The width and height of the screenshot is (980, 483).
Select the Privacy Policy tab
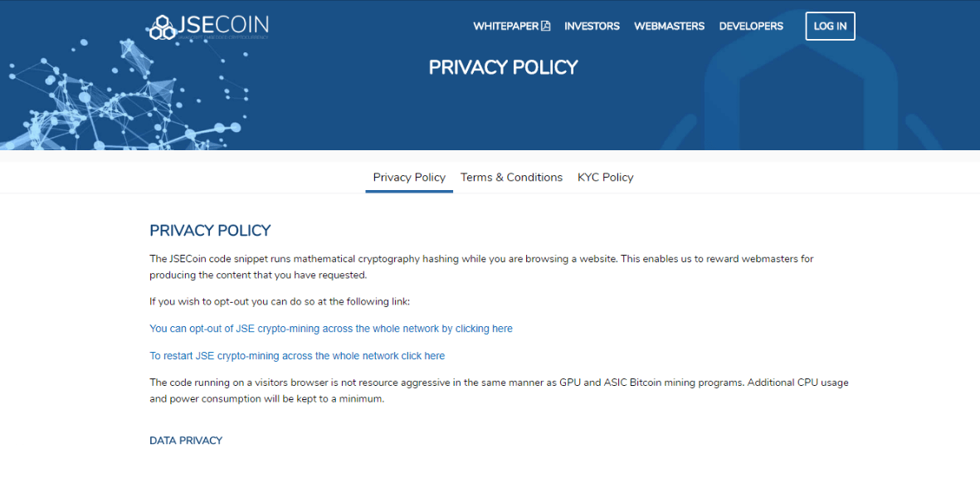[x=409, y=178]
